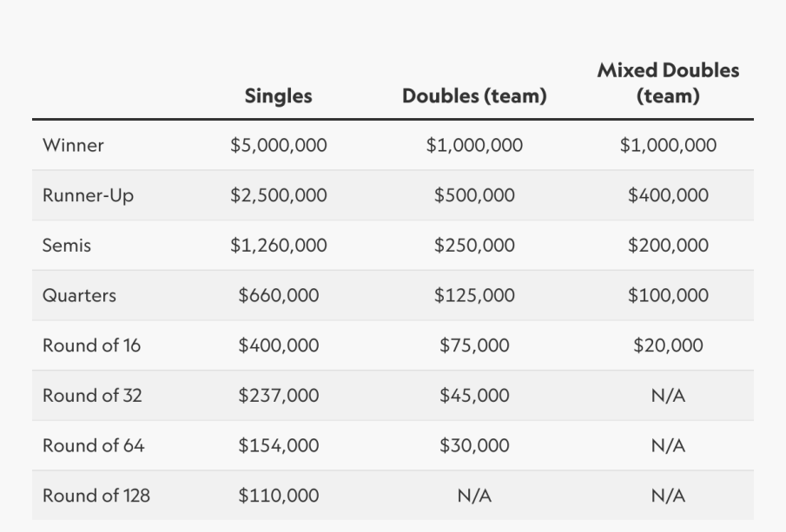Select the Round of 64 label
This screenshot has width=786, height=532.
coord(94,446)
